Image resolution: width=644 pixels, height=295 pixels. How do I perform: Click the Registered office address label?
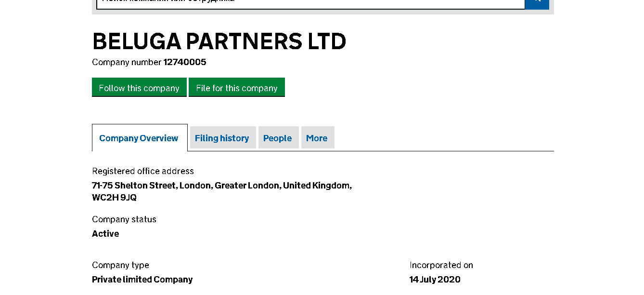(x=143, y=171)
